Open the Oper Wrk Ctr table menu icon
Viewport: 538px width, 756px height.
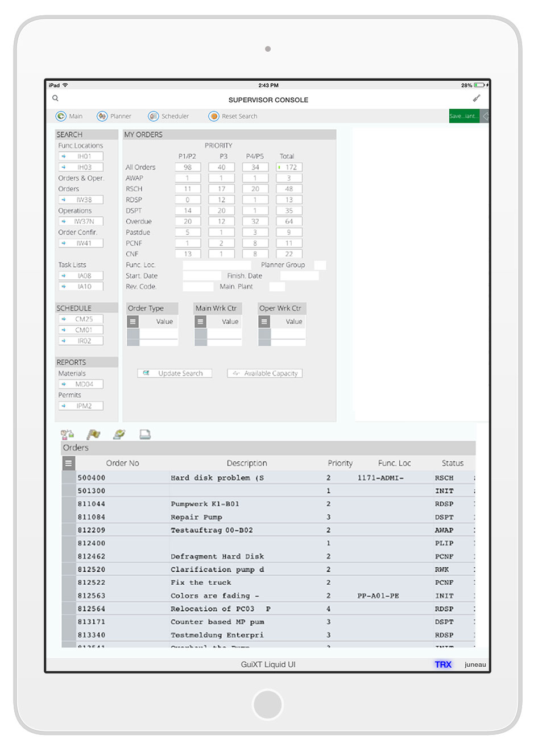pyautogui.click(x=264, y=321)
